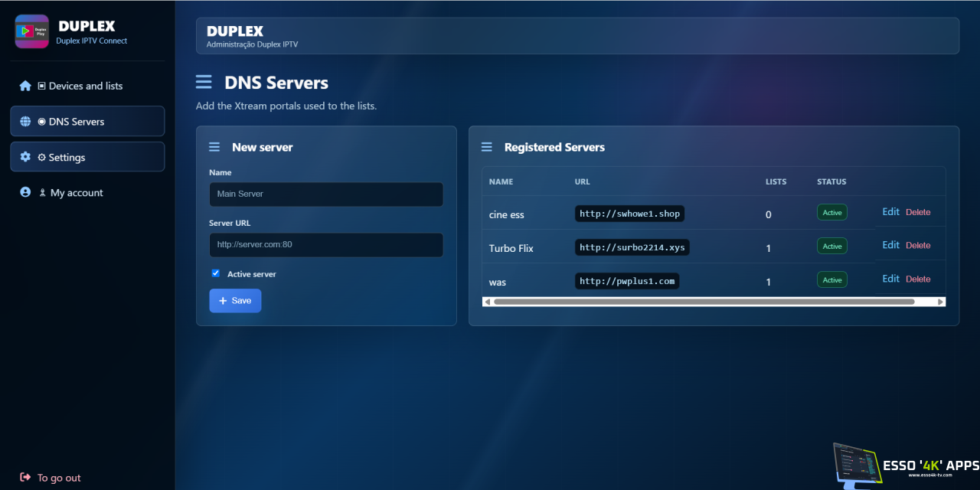Click the table's horizontal scrollbar thumb
Viewport: 980px width, 490px height.
[x=704, y=302]
